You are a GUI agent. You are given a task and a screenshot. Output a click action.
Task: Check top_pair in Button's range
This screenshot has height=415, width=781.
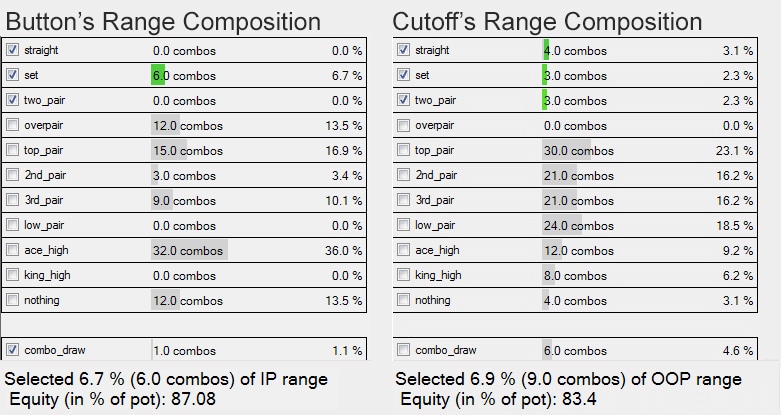(12, 150)
